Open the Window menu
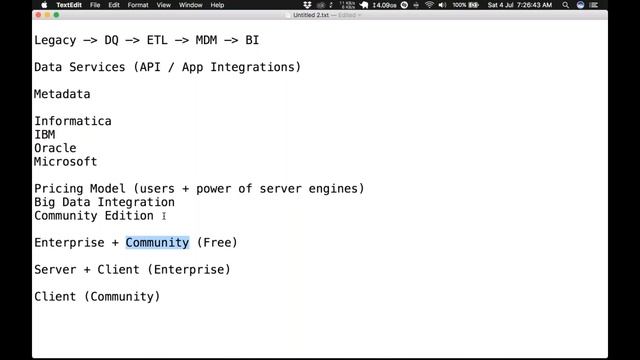 click(x=191, y=5)
